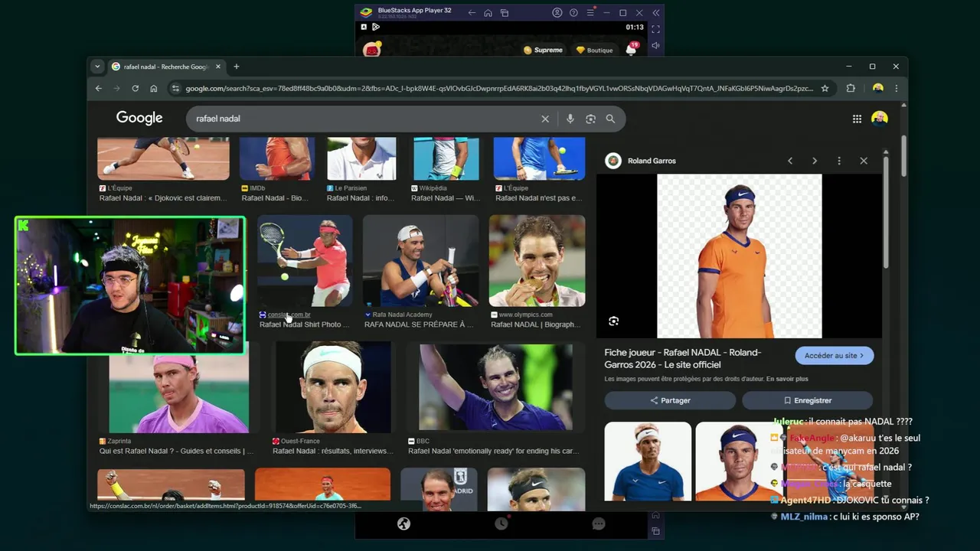This screenshot has height=551, width=980.
Task: Open BlueStacks hamburger menu
Action: click(x=590, y=13)
